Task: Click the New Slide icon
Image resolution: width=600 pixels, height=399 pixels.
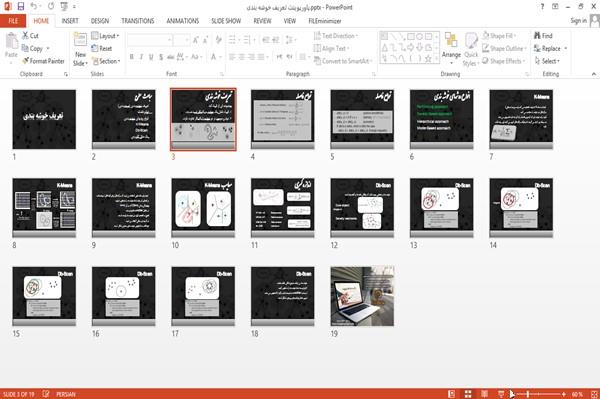Action: tap(80, 40)
